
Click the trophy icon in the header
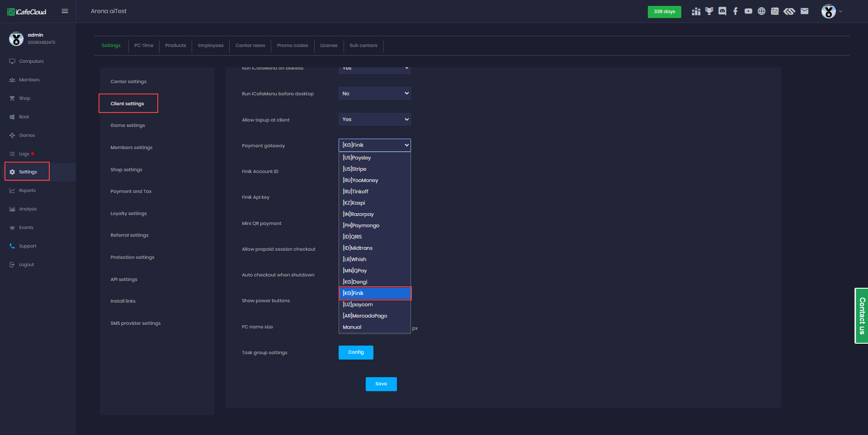coord(709,11)
